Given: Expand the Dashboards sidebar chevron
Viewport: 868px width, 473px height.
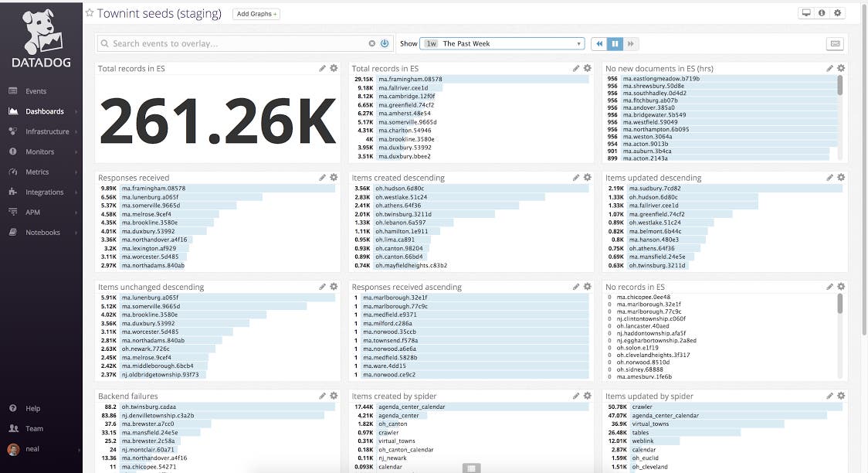Looking at the screenshot, I should tap(75, 111).
